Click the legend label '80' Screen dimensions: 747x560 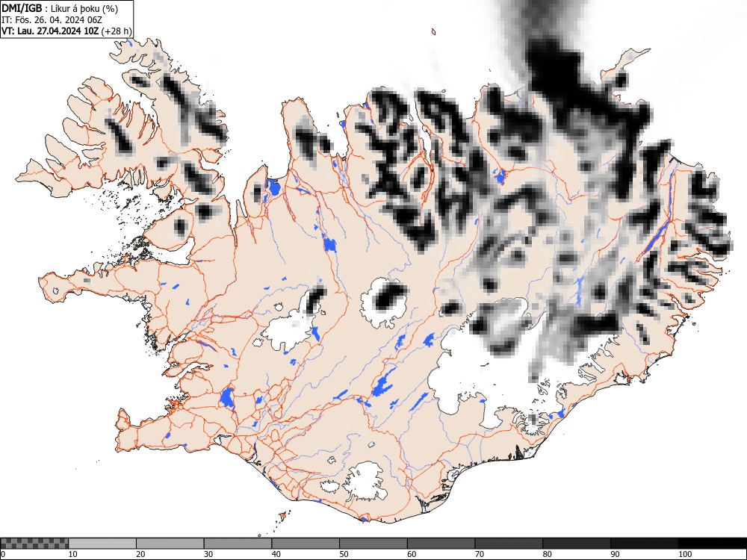click(x=547, y=554)
